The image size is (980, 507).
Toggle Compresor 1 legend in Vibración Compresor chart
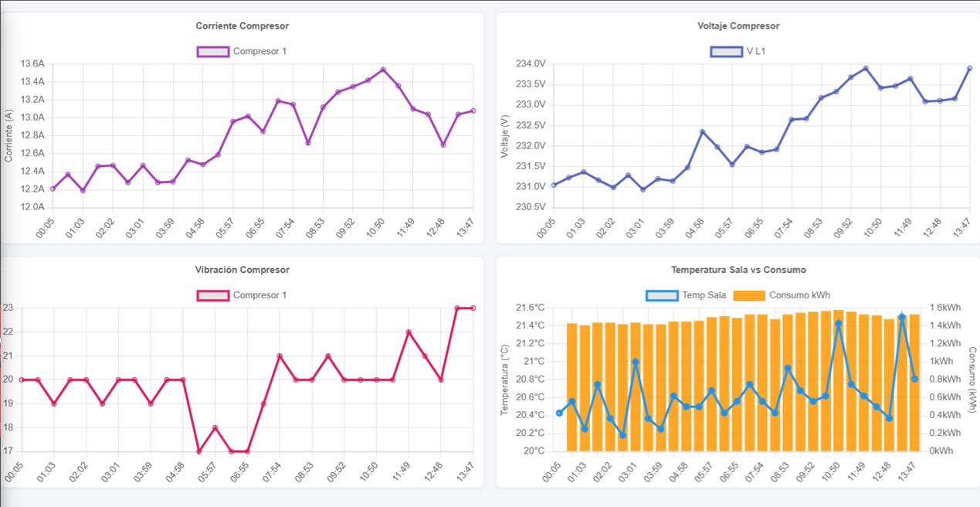click(242, 295)
